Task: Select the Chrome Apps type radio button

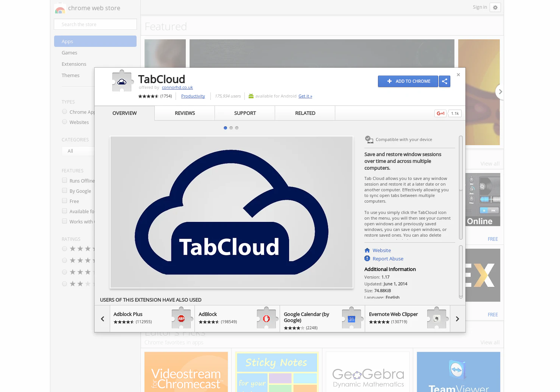Action: tap(65, 112)
